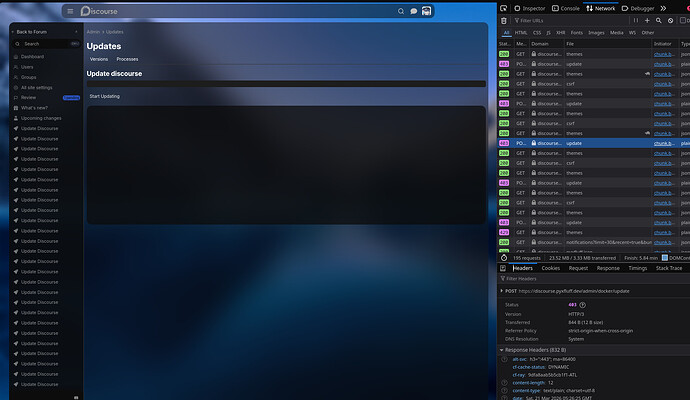Click the plus icon in network toolbar

coord(647,20)
